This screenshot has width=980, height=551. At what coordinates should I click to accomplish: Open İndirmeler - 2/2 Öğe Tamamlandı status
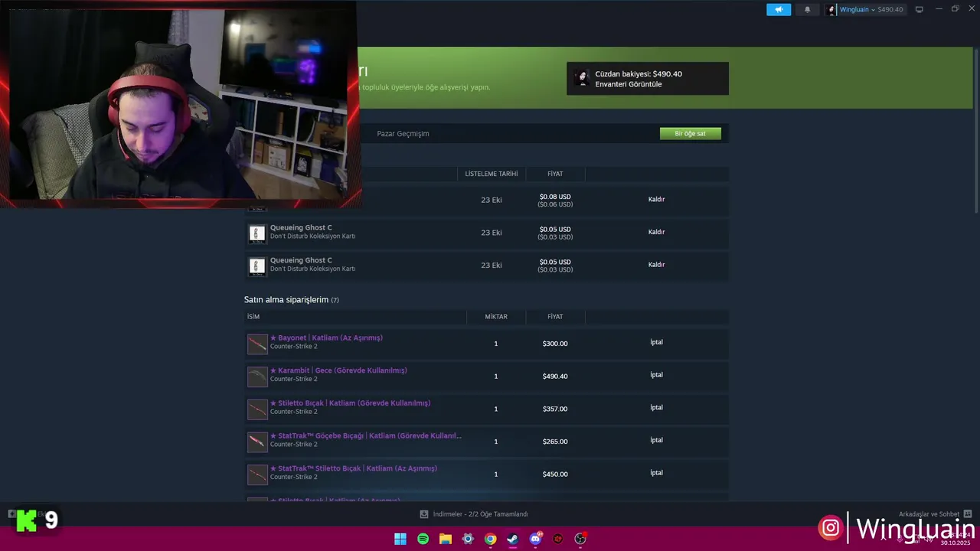481,514
